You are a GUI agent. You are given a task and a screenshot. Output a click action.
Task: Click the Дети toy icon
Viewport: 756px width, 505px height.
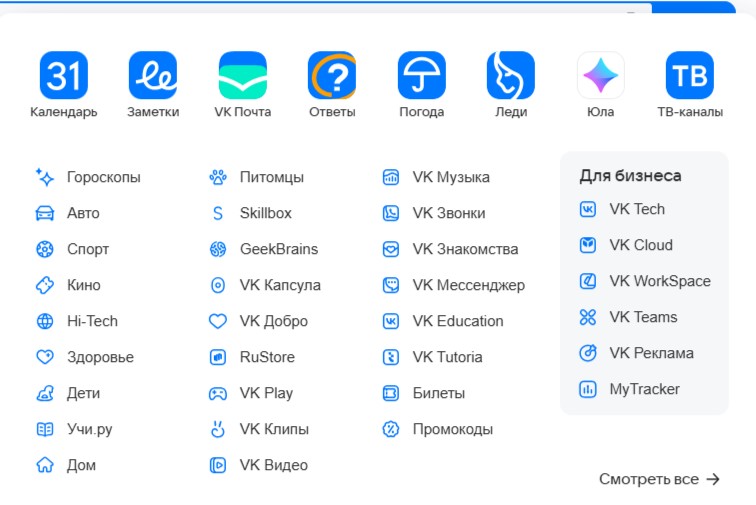tap(45, 393)
